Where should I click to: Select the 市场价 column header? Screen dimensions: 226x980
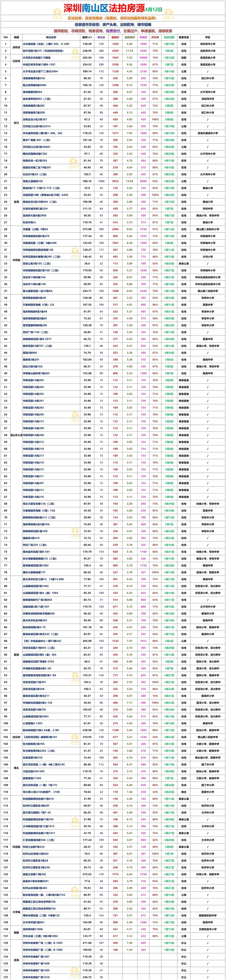point(143,37)
